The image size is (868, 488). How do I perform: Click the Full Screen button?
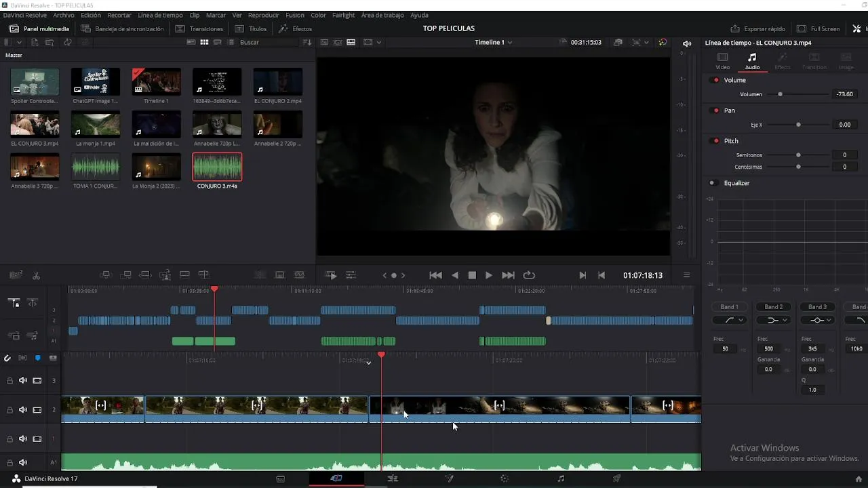[x=818, y=29]
